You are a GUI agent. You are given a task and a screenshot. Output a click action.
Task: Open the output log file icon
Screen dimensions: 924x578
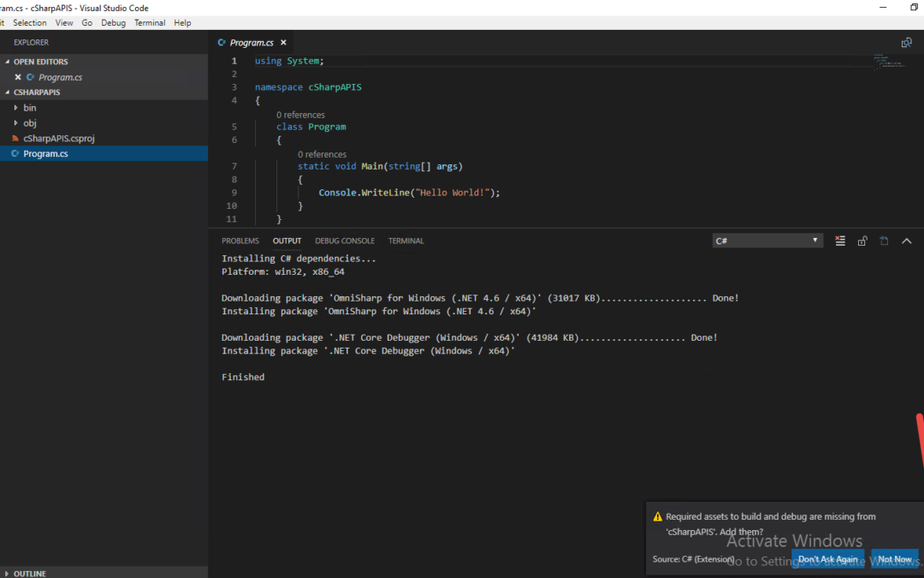[x=884, y=241]
